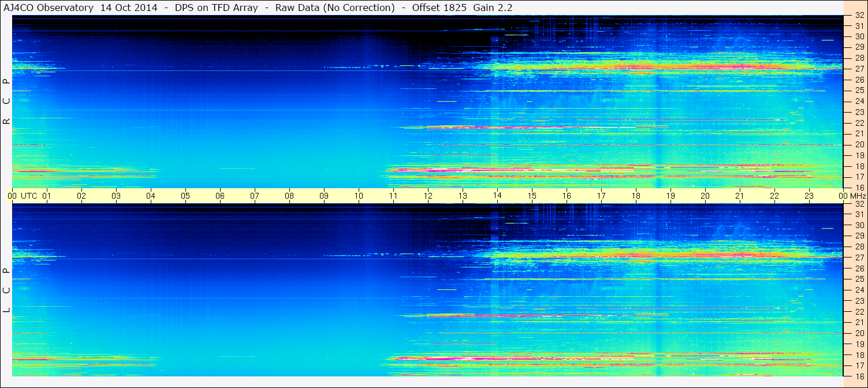This screenshot has width=868, height=388.
Task: Select the 'DPS on TFD Array' title text
Action: click(x=216, y=8)
